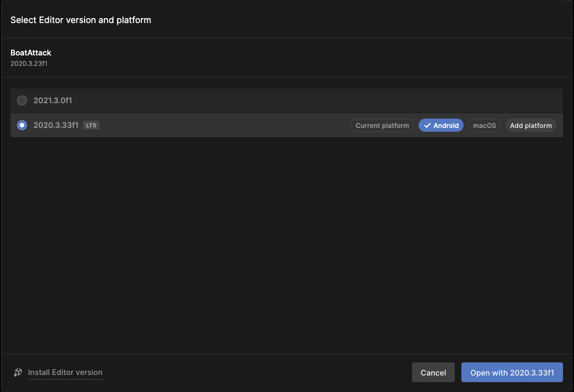Choose the macOS platform chip

point(484,126)
